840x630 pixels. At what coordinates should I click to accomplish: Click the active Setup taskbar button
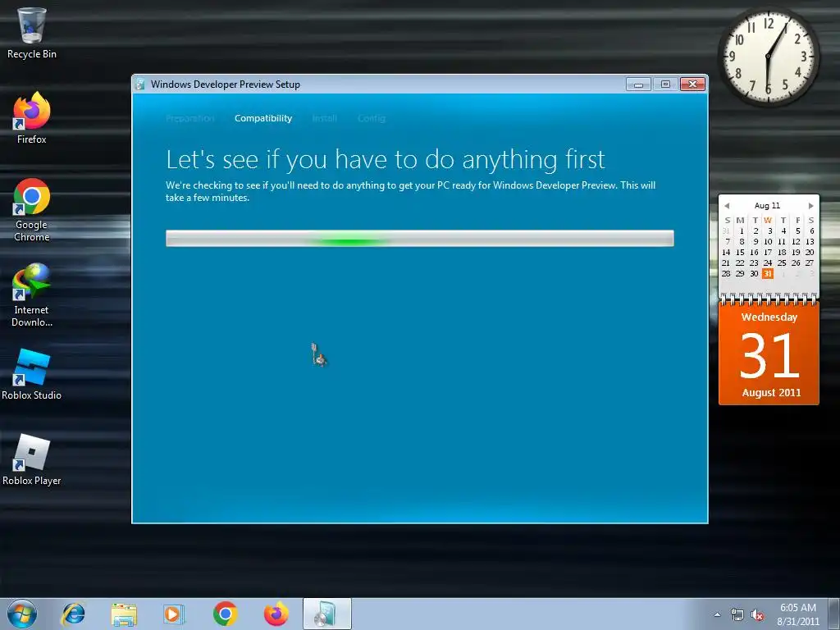(326, 614)
